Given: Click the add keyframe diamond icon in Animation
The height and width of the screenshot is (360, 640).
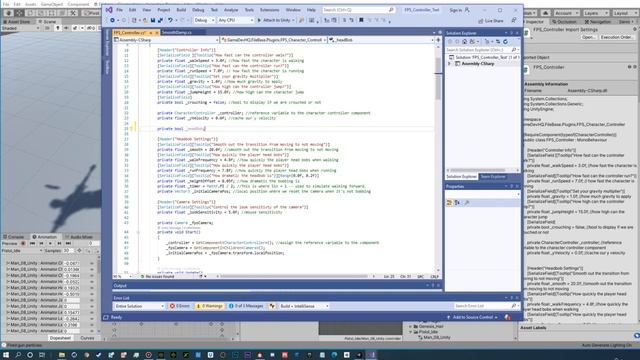Looking at the screenshot, I should (79, 251).
